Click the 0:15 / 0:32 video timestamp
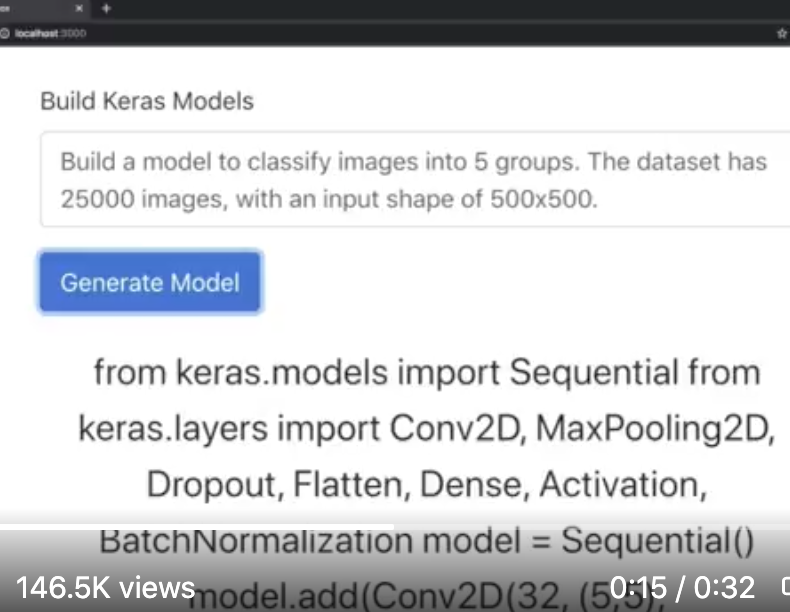Viewport: 790px width, 612px height. click(x=682, y=587)
